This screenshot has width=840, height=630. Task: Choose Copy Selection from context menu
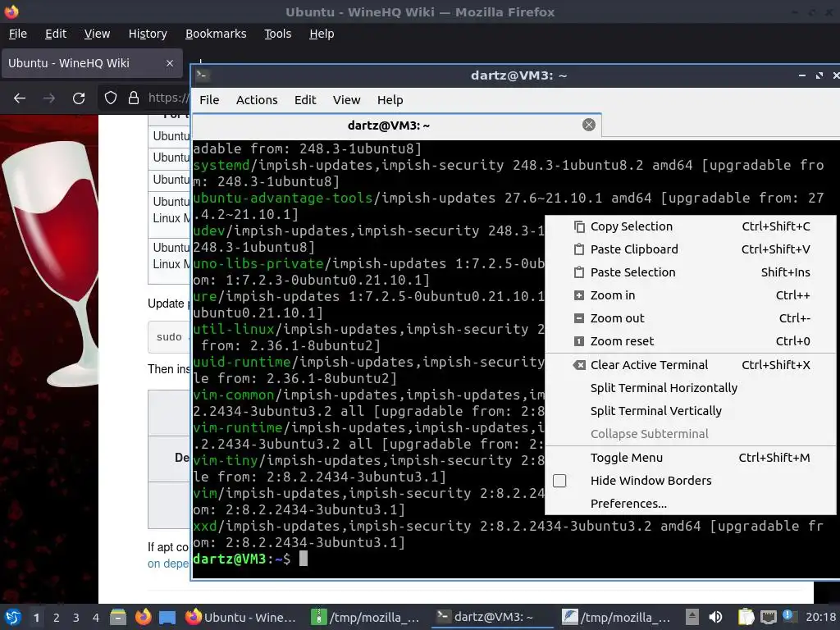pyautogui.click(x=691, y=226)
